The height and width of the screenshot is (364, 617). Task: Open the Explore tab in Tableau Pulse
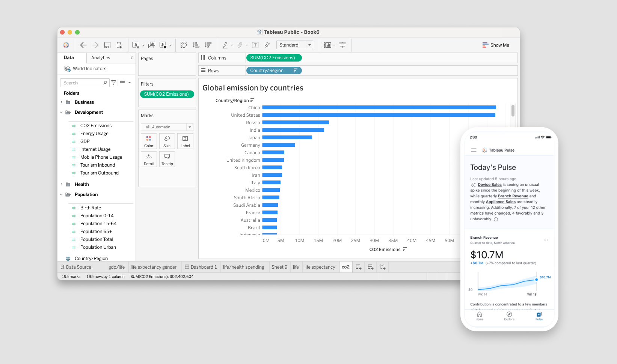[x=509, y=316]
